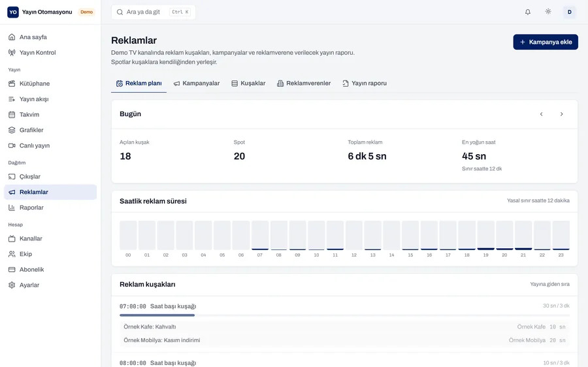
Task: Click the Yayın akışı list icon
Action: (x=12, y=99)
